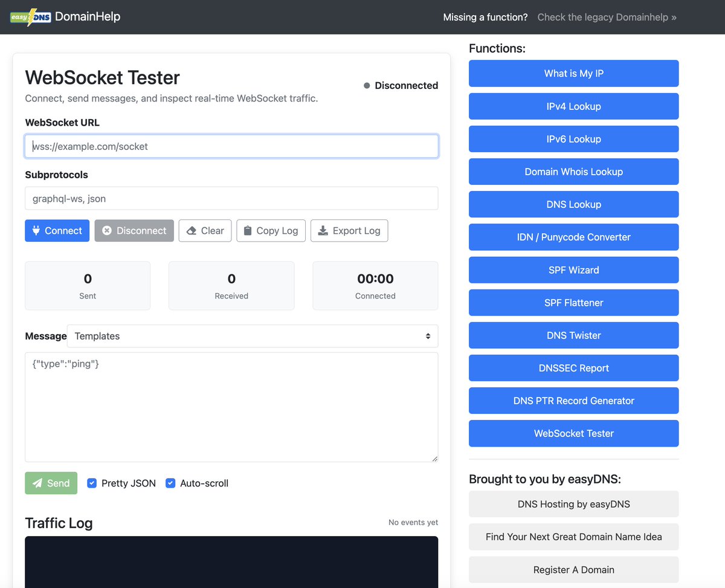Click the Received counter card
The height and width of the screenshot is (588, 725).
pos(231,286)
